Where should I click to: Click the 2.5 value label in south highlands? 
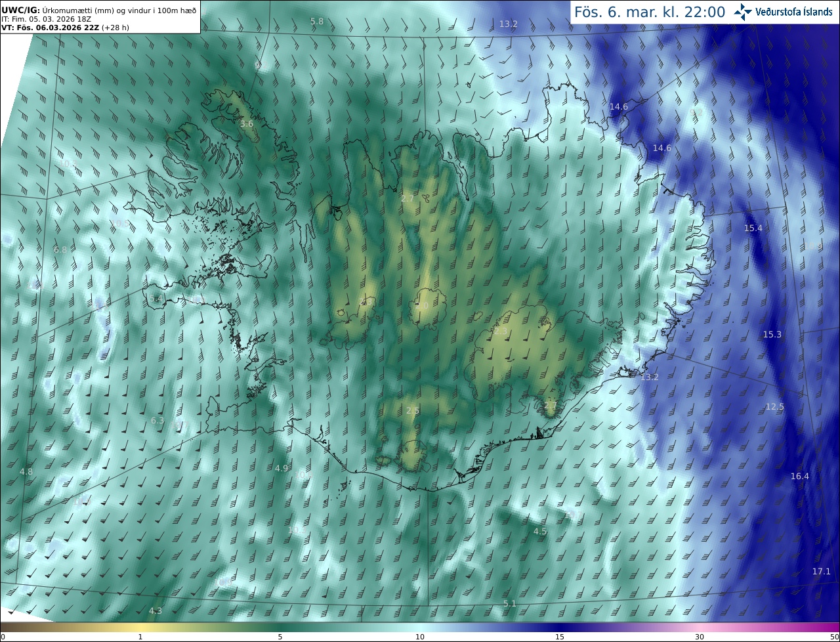tap(413, 410)
